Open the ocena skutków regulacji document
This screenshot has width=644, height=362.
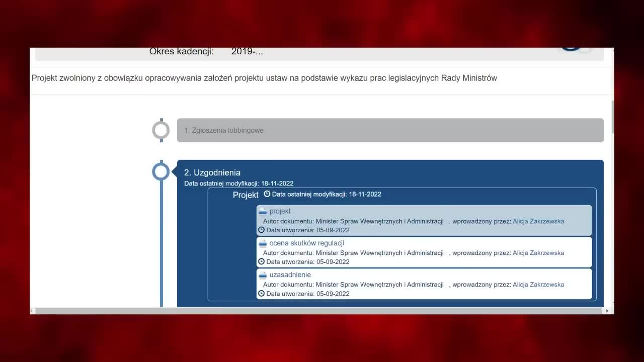click(x=306, y=243)
